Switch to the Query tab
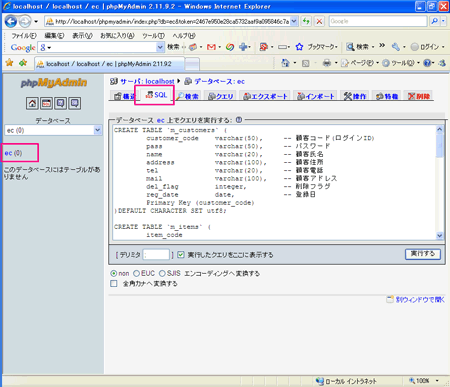 point(220,96)
